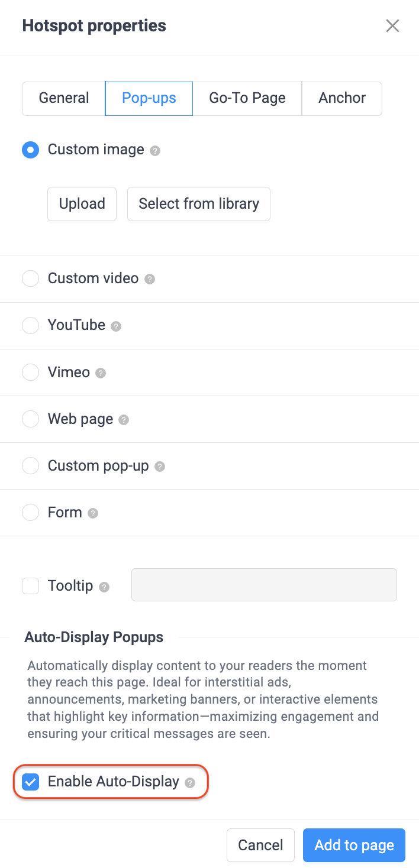This screenshot has height=868, width=419.
Task: Click help icon beside Custom video
Action: (150, 279)
